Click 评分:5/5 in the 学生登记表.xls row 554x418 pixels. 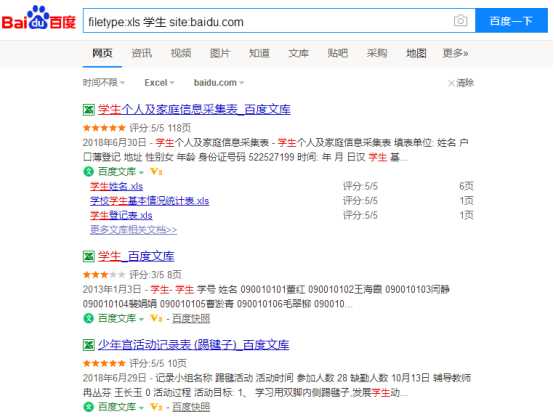[x=360, y=215]
